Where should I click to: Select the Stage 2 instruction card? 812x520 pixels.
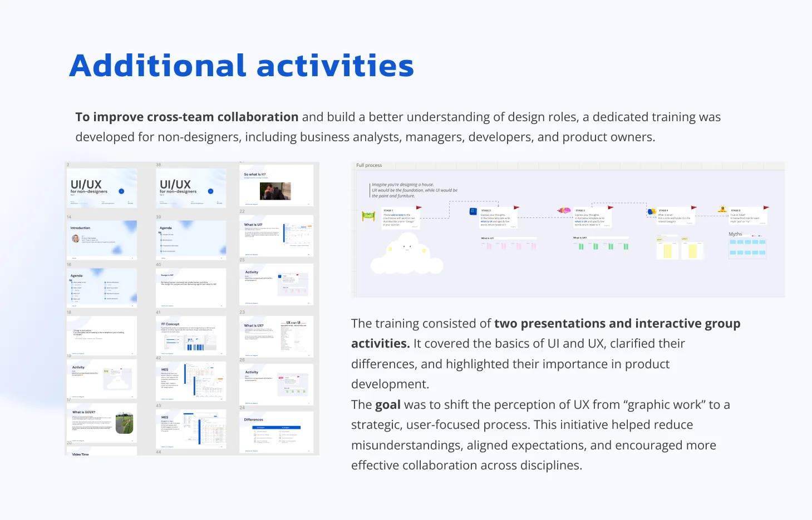coord(499,217)
